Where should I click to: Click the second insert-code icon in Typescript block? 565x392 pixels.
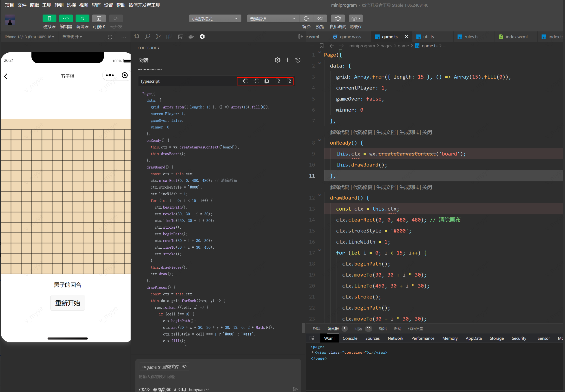256,81
